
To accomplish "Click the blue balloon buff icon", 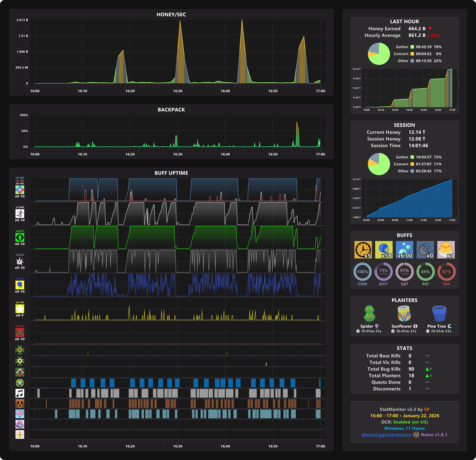I will pos(20,285).
